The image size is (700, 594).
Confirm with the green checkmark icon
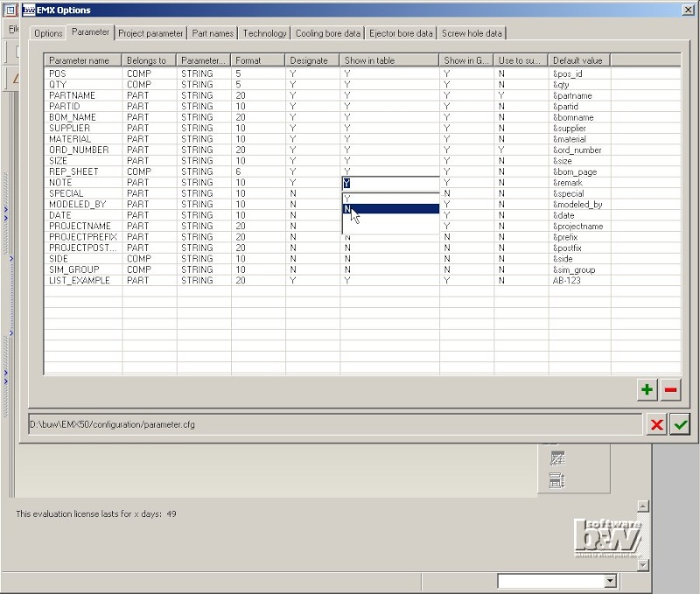point(680,424)
